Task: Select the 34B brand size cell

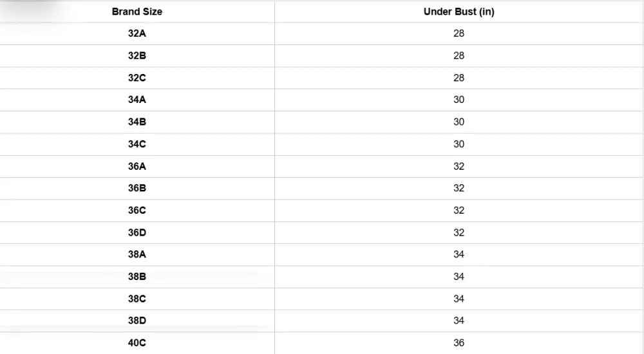Action: pyautogui.click(x=137, y=122)
